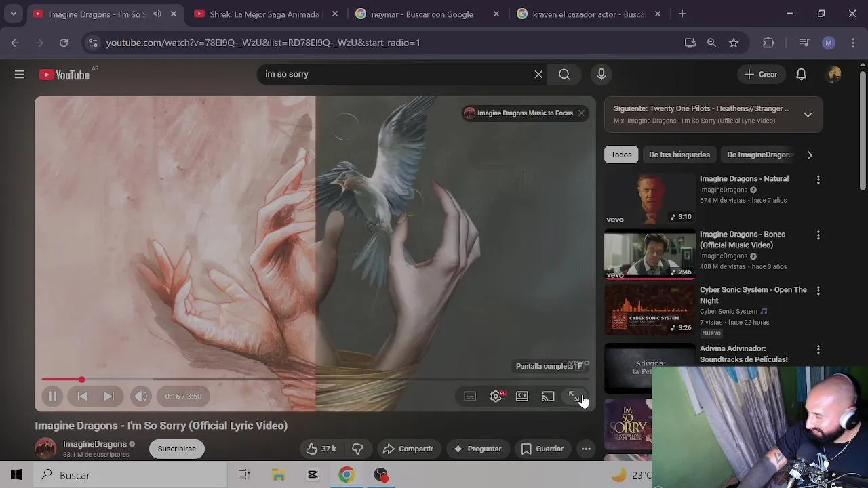Enter fullscreen mode in the video player
Screen dimensions: 868x488
574,396
